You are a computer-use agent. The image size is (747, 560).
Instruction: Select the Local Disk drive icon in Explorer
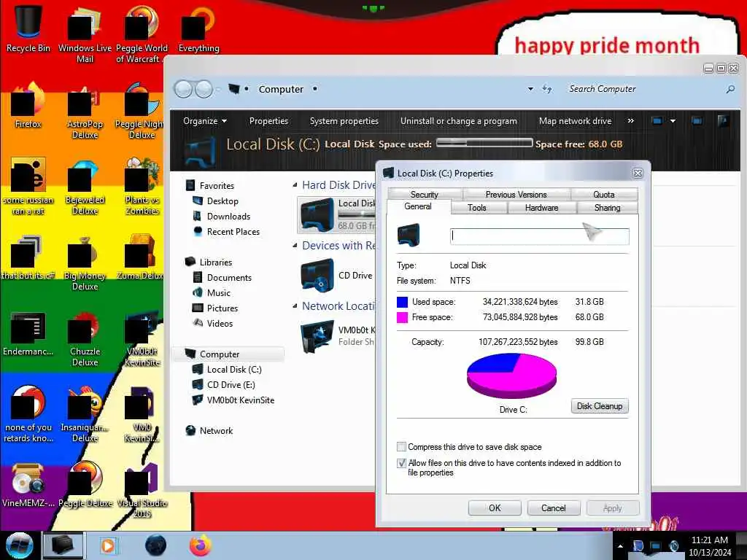pos(317,214)
